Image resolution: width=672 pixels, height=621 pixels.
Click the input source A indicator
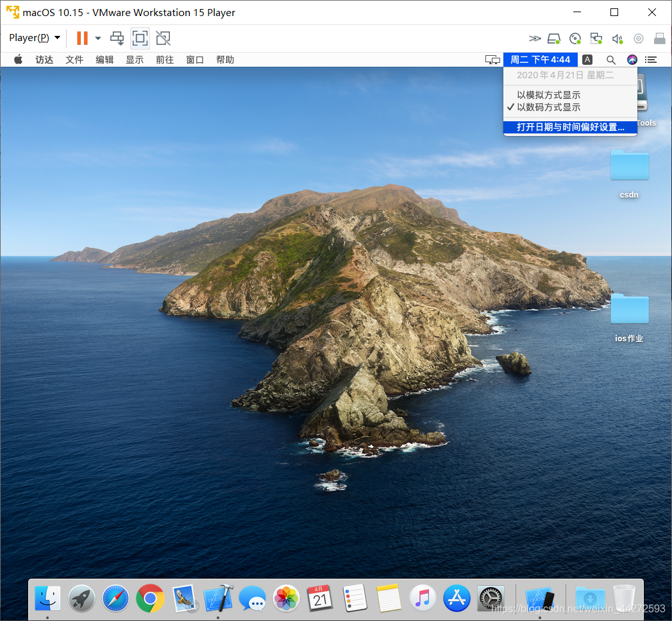point(587,60)
